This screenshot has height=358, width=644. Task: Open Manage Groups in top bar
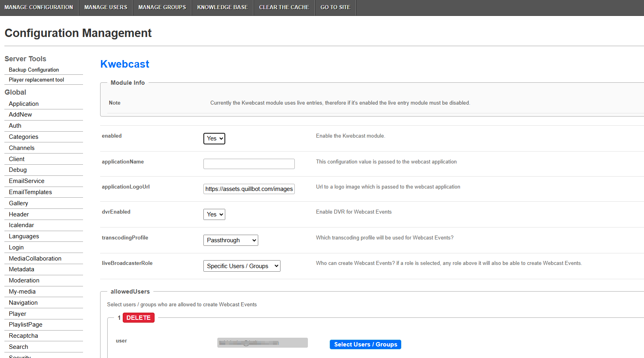[162, 8]
